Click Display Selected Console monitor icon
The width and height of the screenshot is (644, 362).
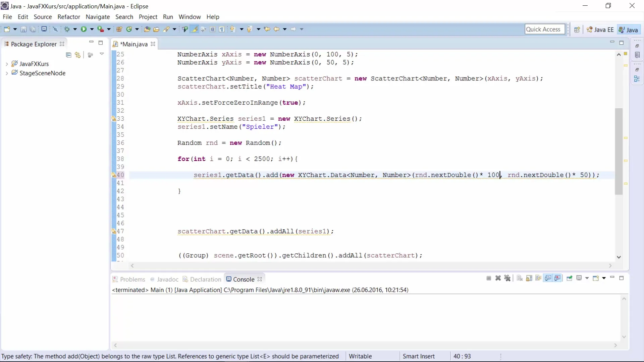(579, 278)
